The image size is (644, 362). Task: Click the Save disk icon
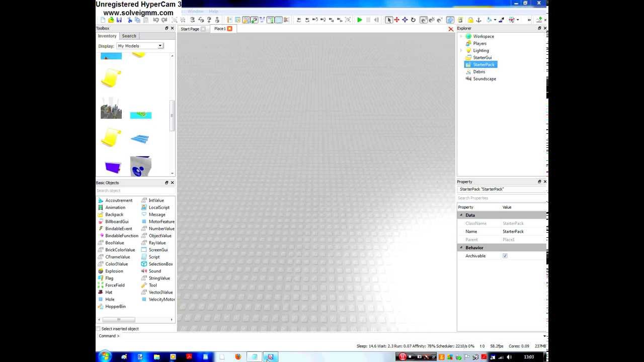click(119, 20)
